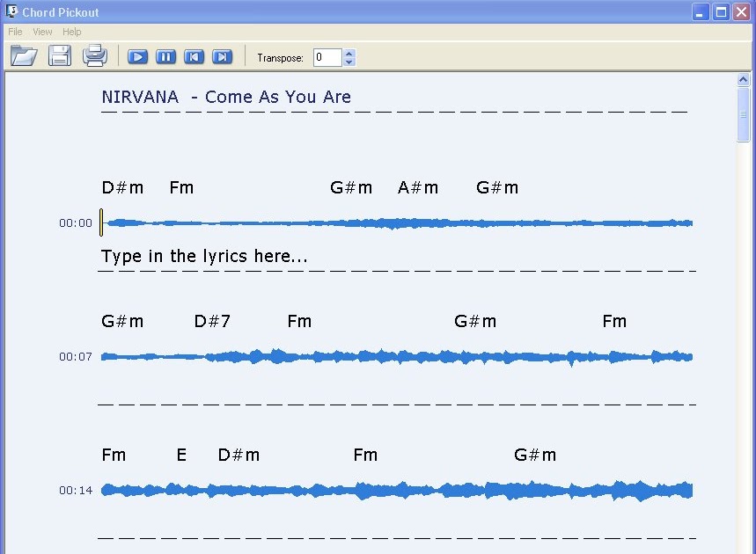Save using the floppy disk icon
The image size is (756, 554).
tap(60, 56)
